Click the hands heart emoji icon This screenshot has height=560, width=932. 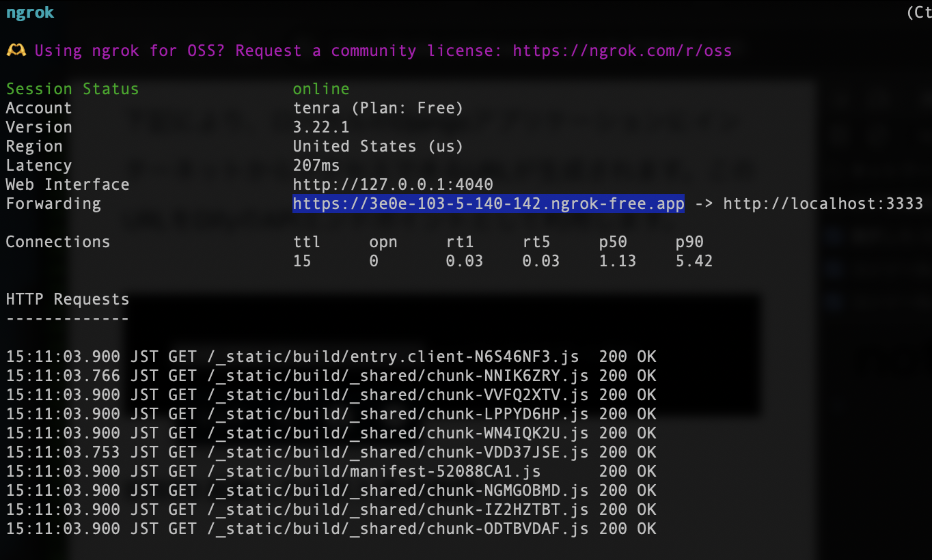15,51
